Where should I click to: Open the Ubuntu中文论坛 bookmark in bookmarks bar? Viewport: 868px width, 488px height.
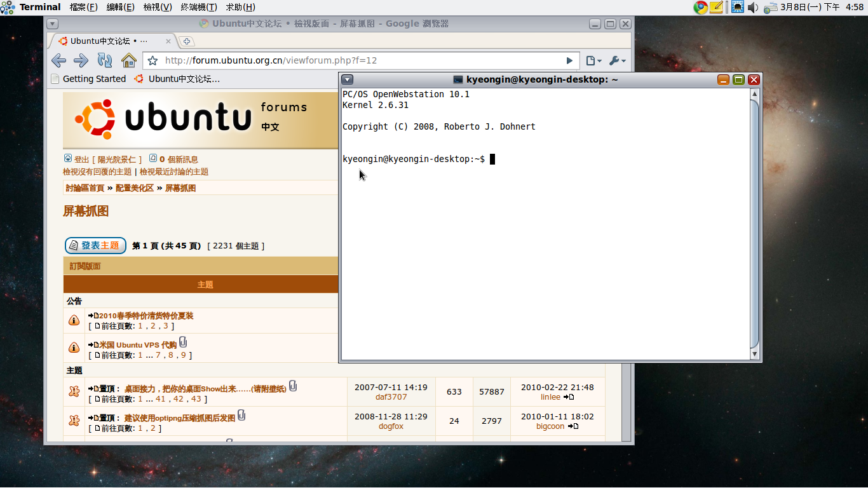point(177,79)
